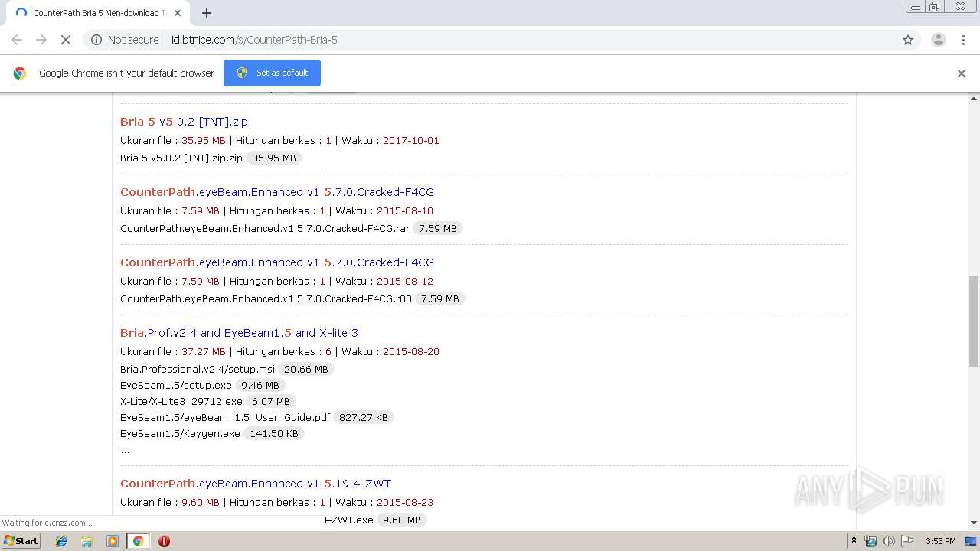Screen dimensions: 980x551
Task: Click the Action Center flag icon
Action: coord(907,541)
